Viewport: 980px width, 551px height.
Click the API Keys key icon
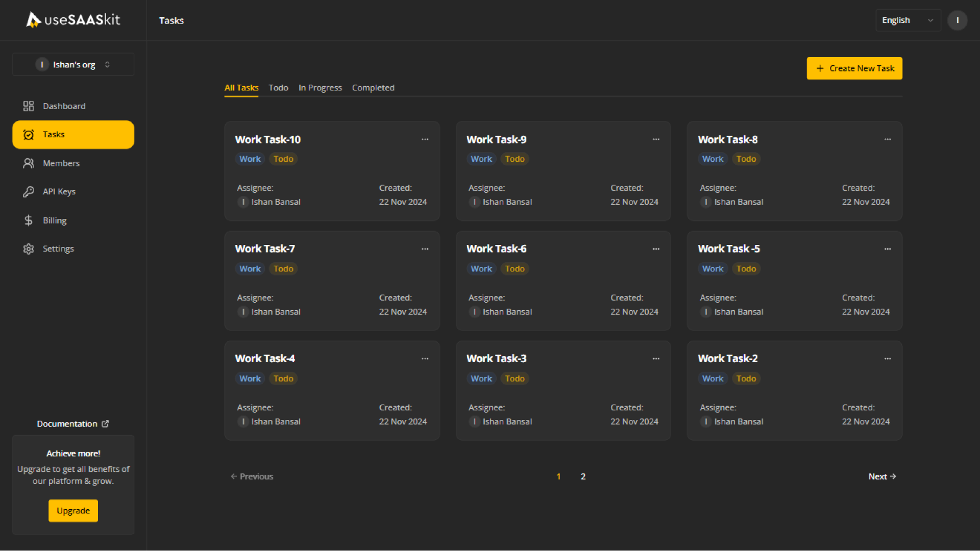[29, 192]
